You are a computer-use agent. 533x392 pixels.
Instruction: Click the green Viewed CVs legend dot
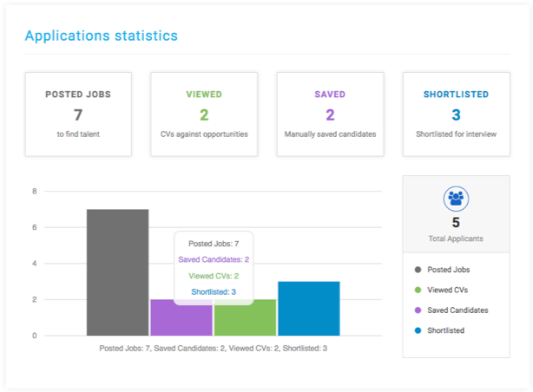click(418, 290)
